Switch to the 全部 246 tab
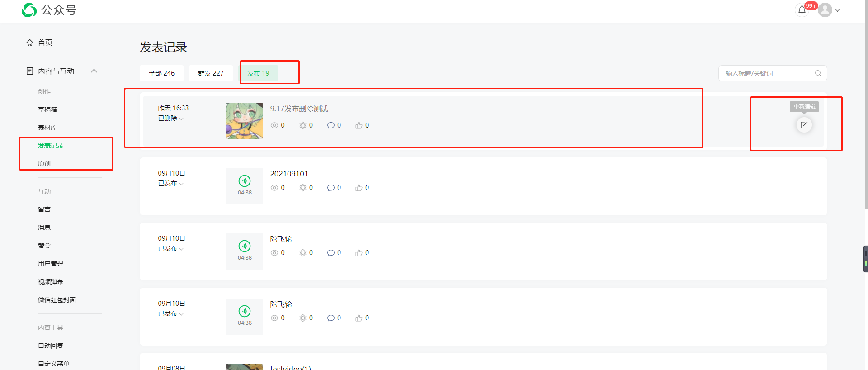 [162, 73]
